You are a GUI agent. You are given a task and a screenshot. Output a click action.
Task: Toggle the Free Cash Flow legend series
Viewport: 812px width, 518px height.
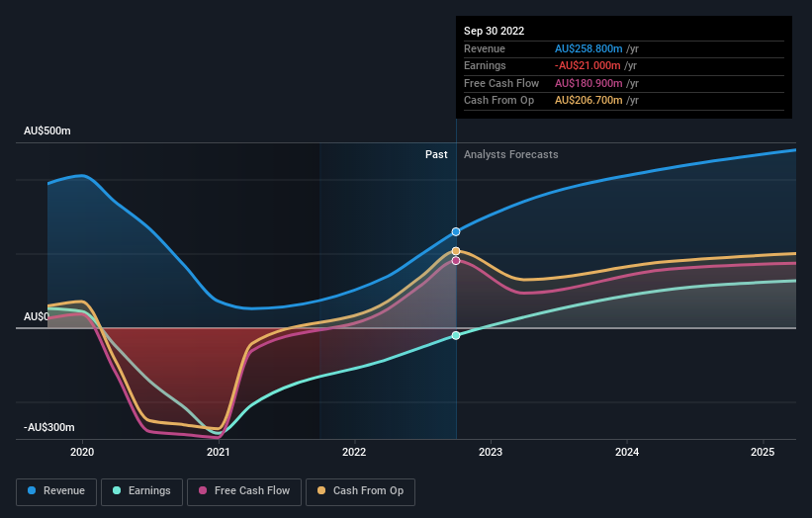(244, 491)
